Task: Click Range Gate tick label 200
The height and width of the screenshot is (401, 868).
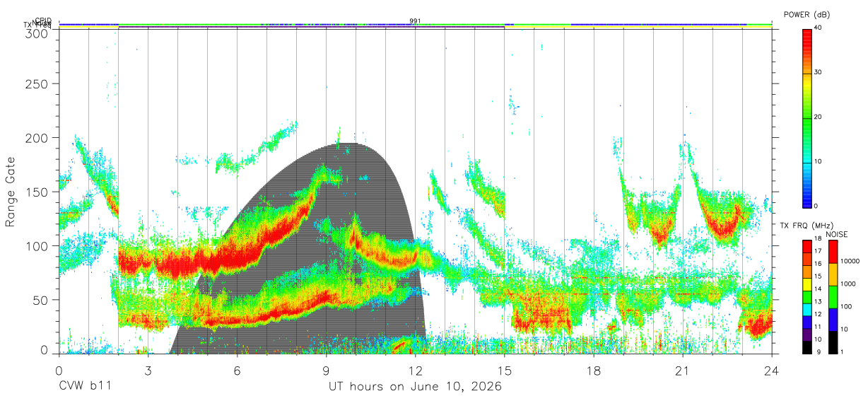Action: (37, 138)
